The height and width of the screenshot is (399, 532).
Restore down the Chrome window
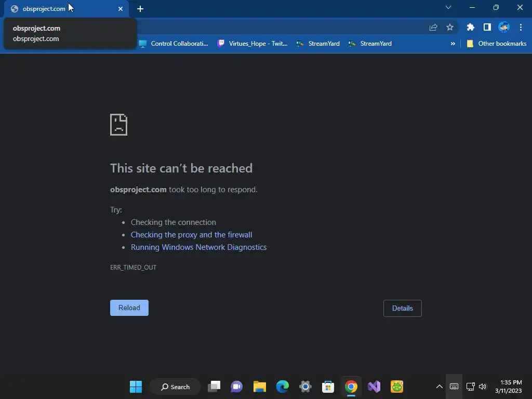(x=496, y=7)
